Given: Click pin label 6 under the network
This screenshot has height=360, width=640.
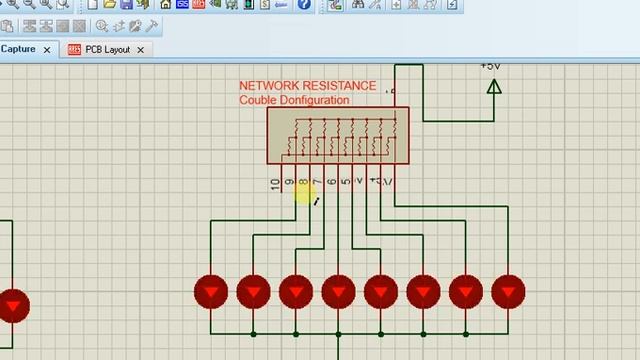Looking at the screenshot, I should 331,181.
